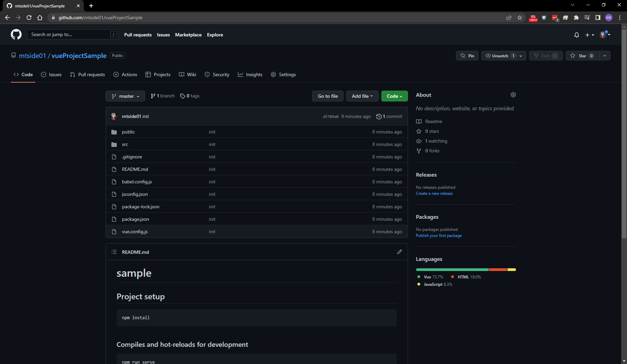Click the red HTML segment of language bar

[498, 270]
